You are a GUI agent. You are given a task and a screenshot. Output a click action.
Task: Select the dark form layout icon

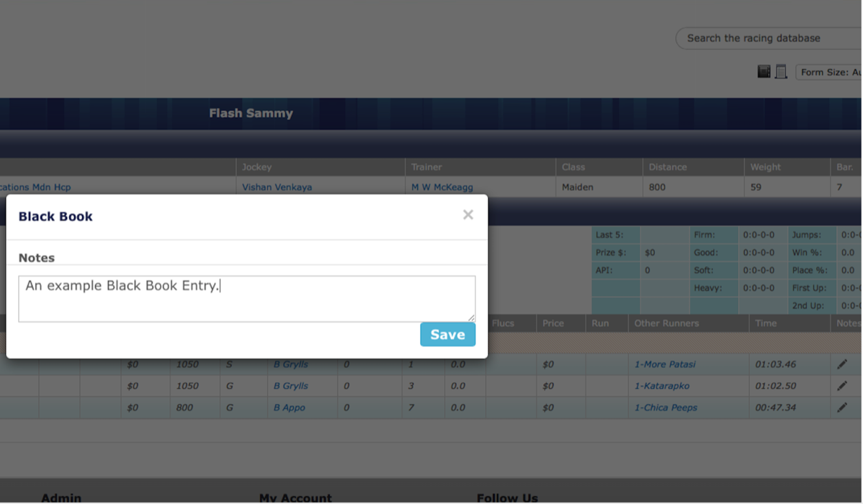764,71
